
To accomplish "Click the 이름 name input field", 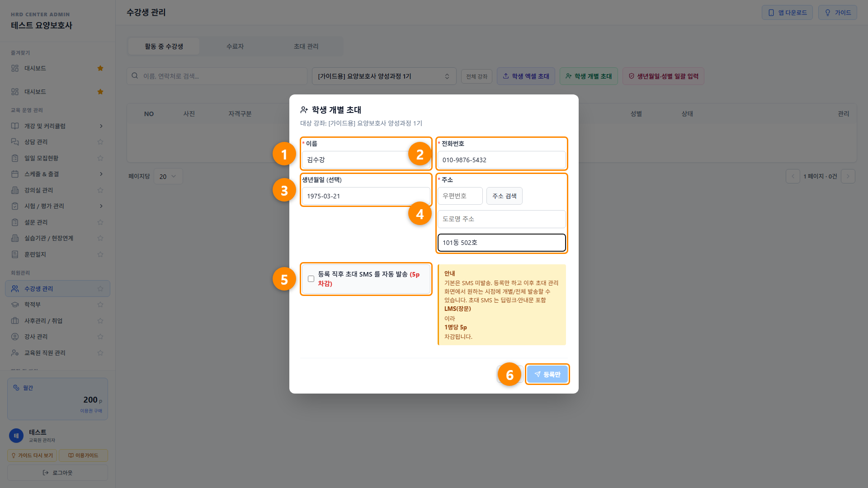I will [x=366, y=160].
